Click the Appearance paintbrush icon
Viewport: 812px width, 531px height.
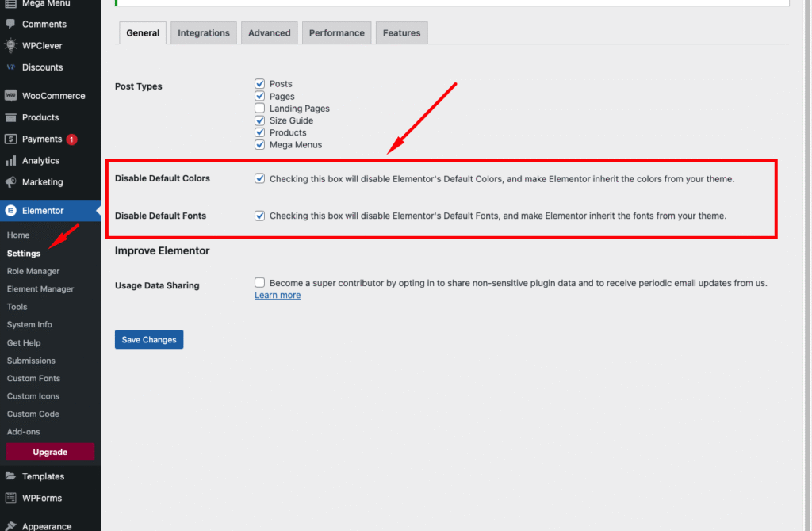tap(10, 525)
